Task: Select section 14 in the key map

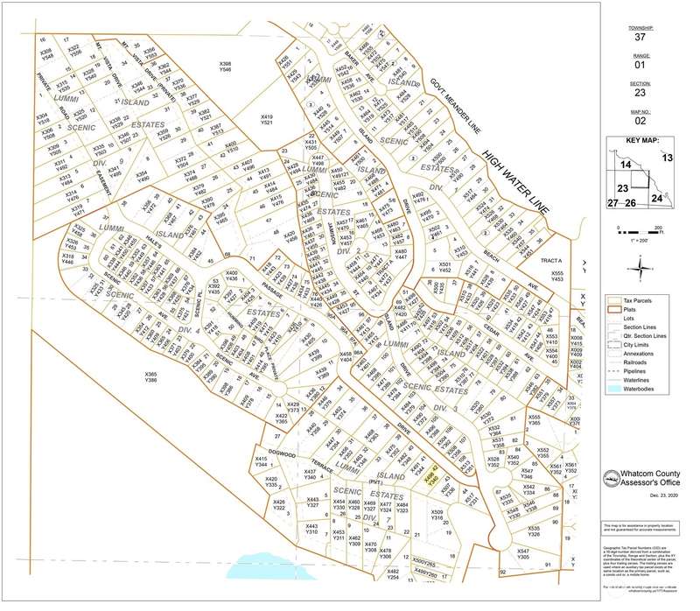Action: tap(625, 165)
